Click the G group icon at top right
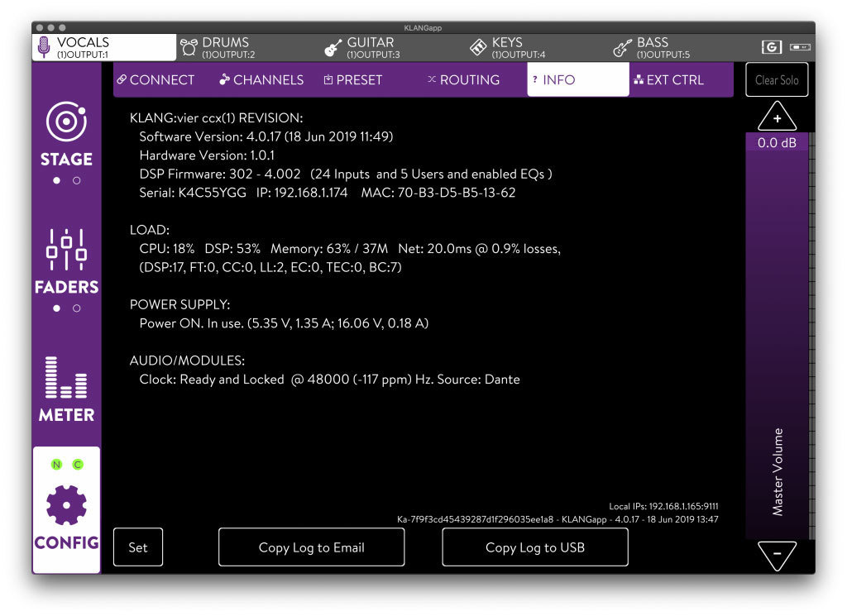The width and height of the screenshot is (847, 616). [772, 47]
